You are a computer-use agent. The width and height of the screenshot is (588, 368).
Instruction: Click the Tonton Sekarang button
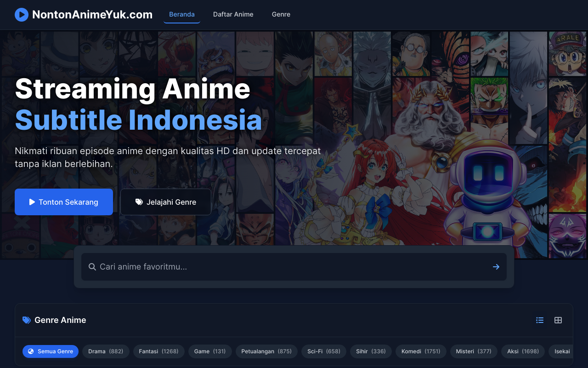coord(64,202)
